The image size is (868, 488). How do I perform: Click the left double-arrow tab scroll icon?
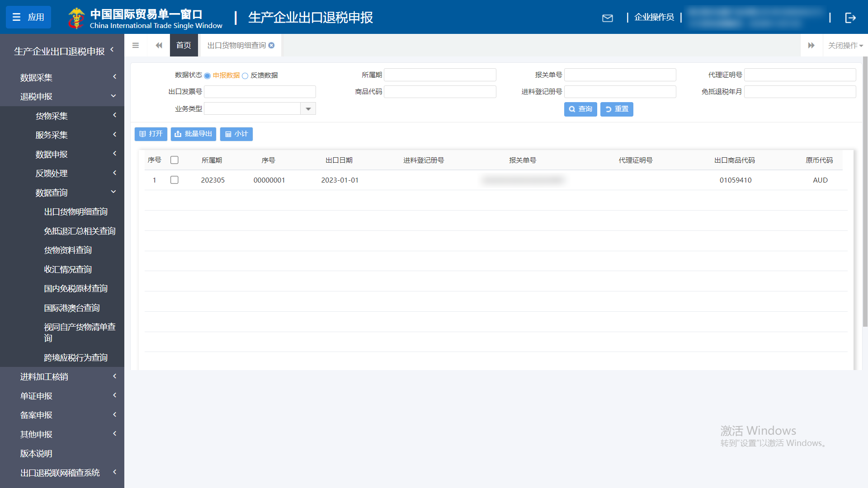click(x=159, y=45)
